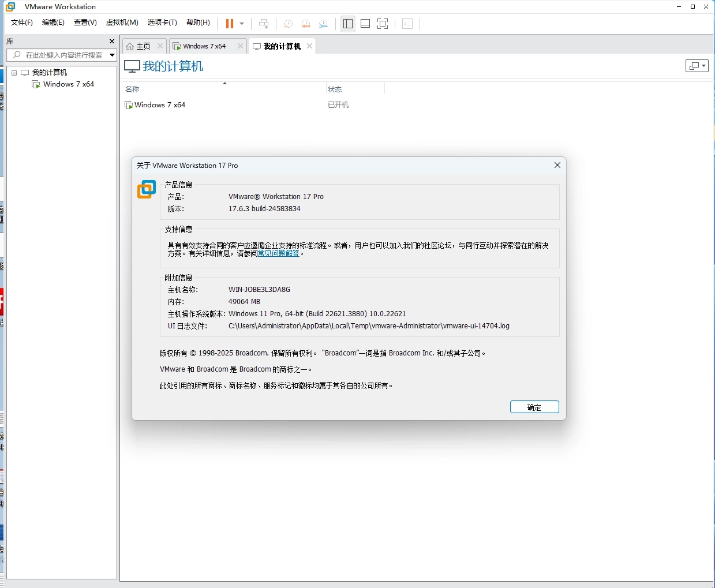Click the version text 17.6.3 build-24583834
This screenshot has width=715, height=588.
click(264, 209)
